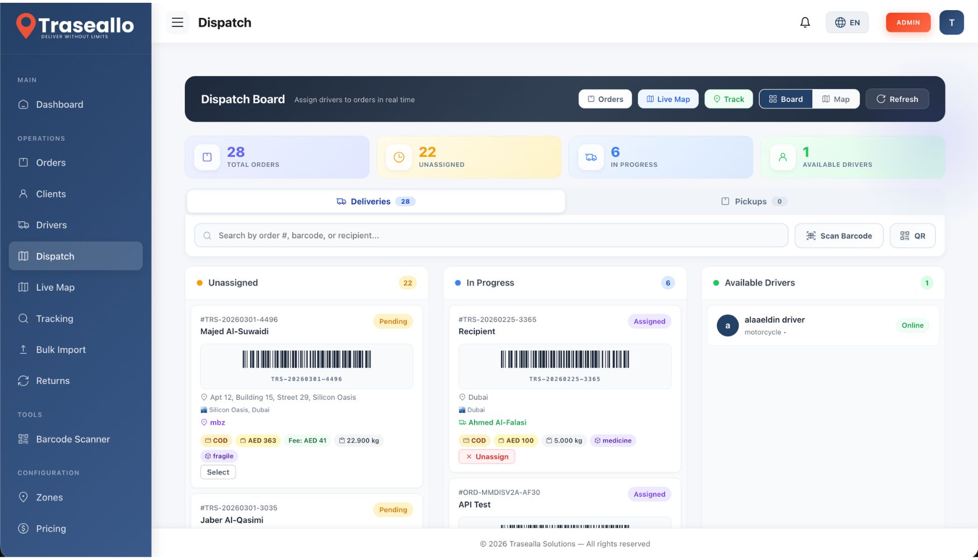The width and height of the screenshot is (978, 560).
Task: Switch to Board view toggle
Action: (x=785, y=99)
